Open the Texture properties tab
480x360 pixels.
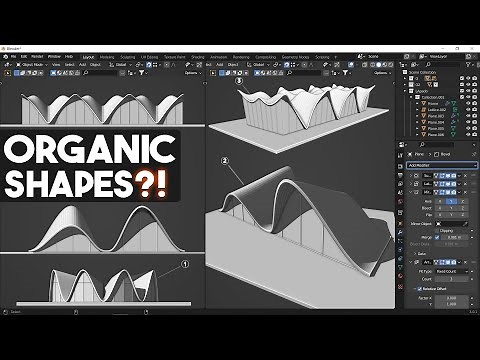[x=400, y=286]
